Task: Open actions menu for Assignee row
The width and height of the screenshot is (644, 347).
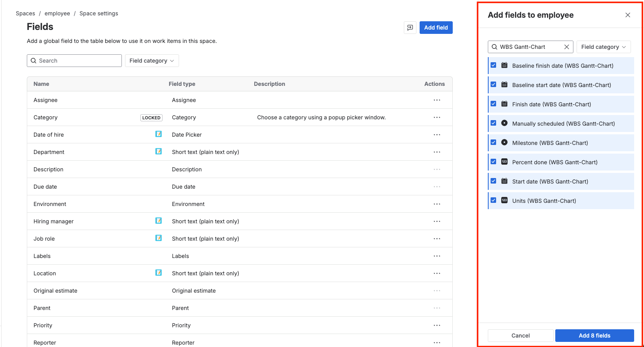Action: 437,100
